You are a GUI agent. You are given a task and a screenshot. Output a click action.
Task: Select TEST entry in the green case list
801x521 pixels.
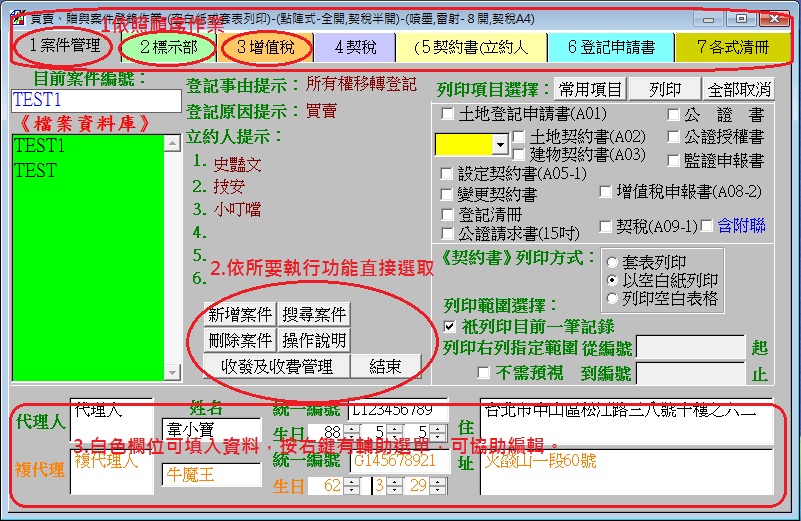pos(35,171)
